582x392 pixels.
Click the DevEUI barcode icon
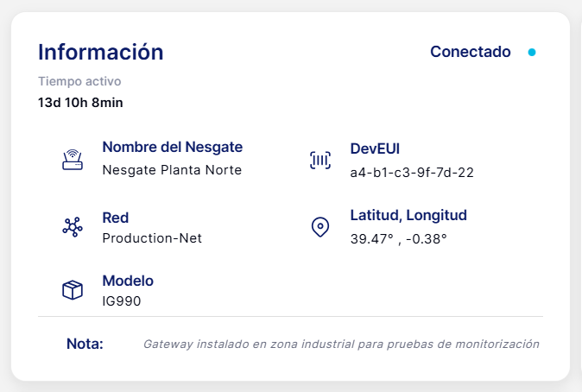[x=320, y=160]
